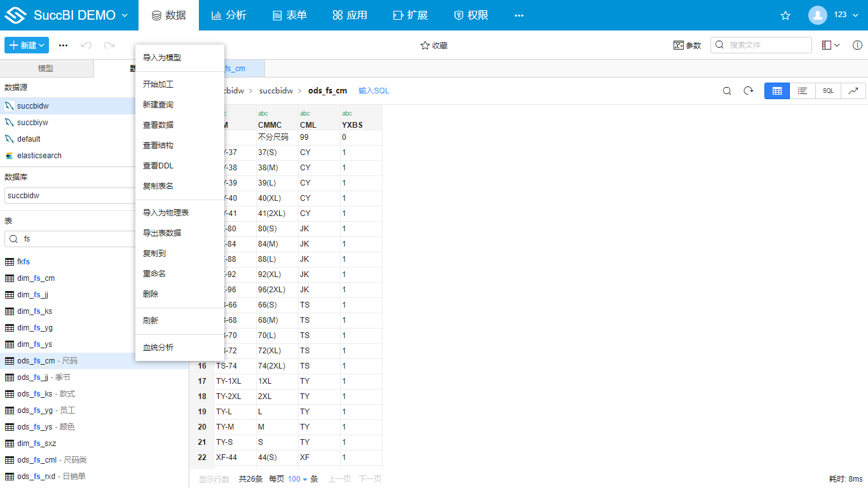Select the ods_fs_ks table in list
The image size is (868, 488).
(35, 394)
